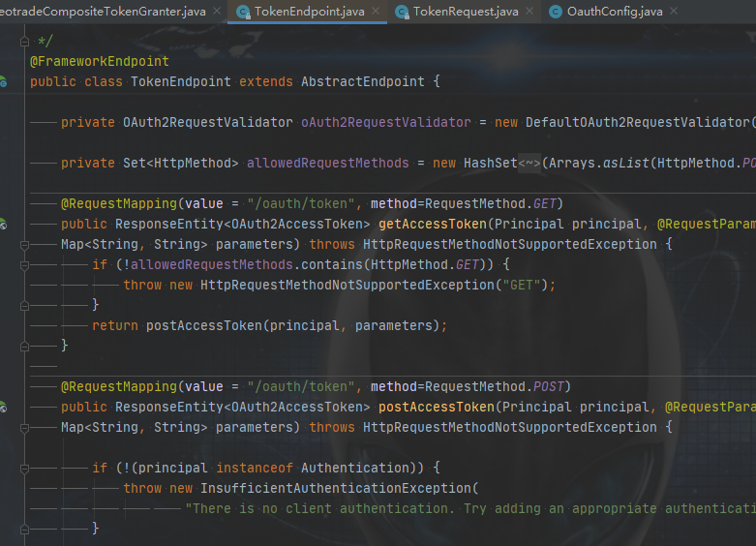Click RequestMethod.GET in the annotation
Image resolution: width=756 pixels, height=546 pixels.
tap(491, 203)
